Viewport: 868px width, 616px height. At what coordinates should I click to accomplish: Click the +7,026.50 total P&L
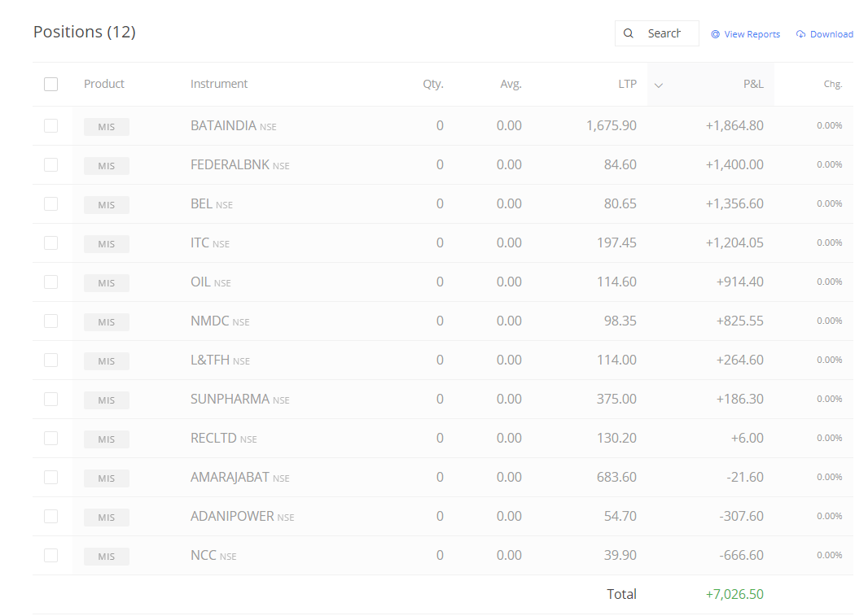(x=734, y=594)
